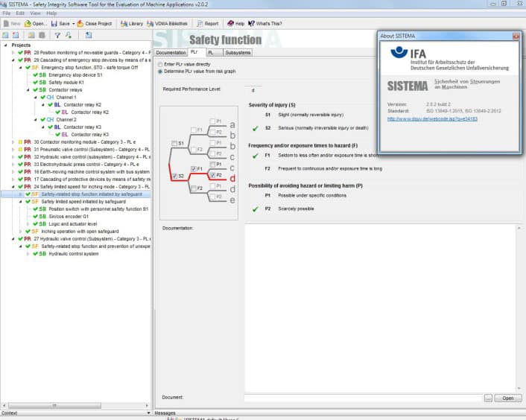Viewport: 526px width, 420px height.
Task: Select Determine PLr value from risk graph
Action: tap(160, 71)
